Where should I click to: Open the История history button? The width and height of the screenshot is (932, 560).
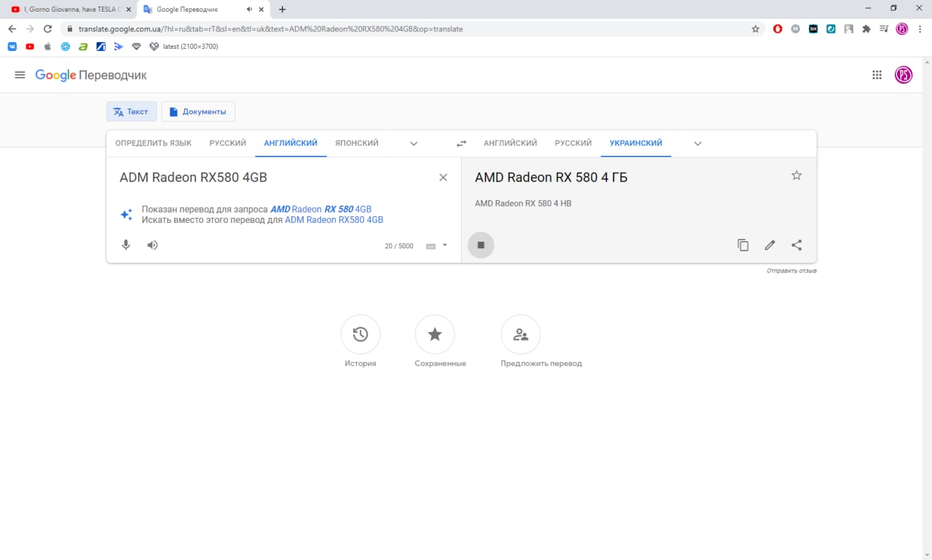click(x=360, y=334)
